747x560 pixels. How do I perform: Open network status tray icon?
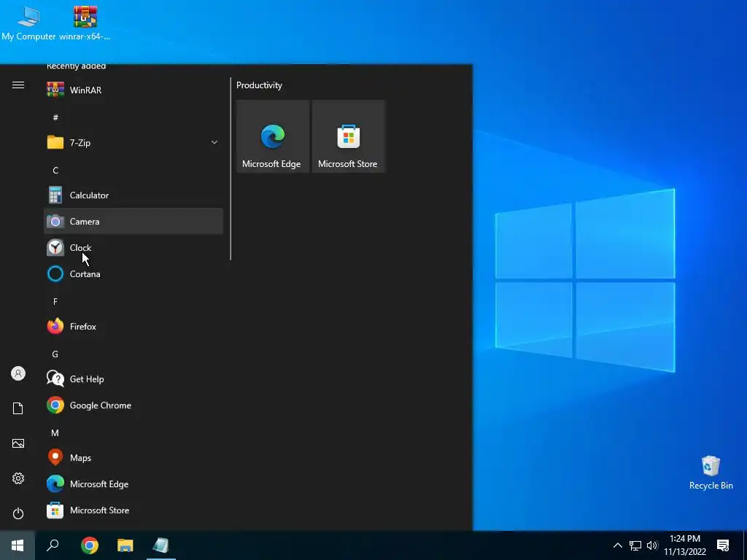[635, 545]
